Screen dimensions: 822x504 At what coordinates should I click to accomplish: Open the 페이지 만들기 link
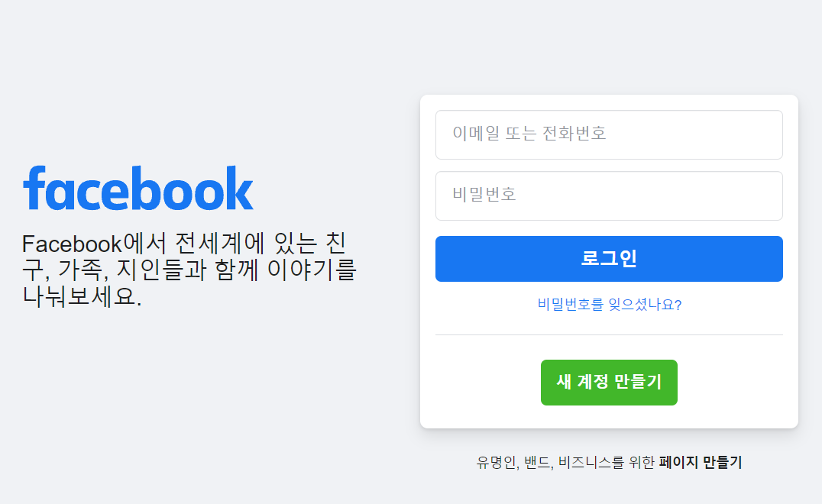[701, 462]
